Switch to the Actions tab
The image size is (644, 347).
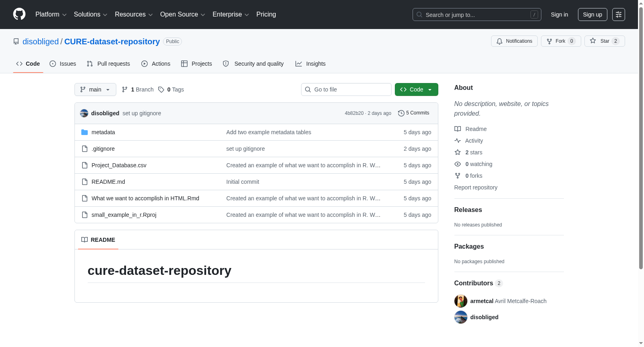[x=156, y=64]
